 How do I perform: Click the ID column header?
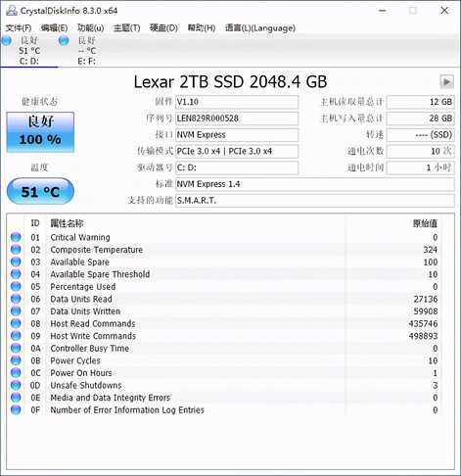35,223
